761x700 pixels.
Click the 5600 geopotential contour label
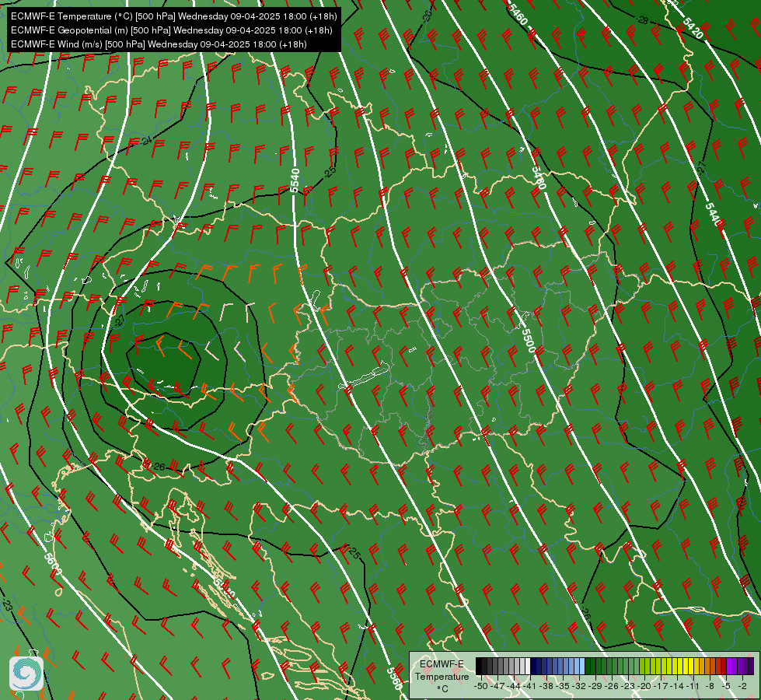[52, 564]
